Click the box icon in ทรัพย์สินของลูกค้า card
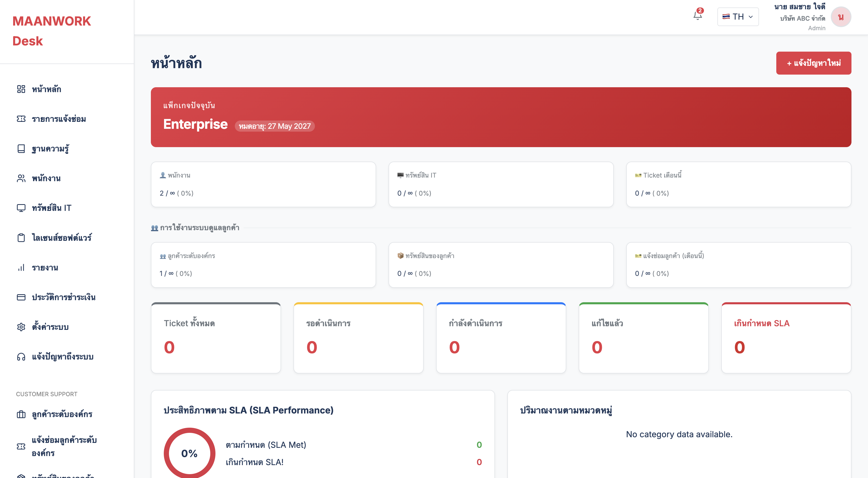 [x=400, y=256]
